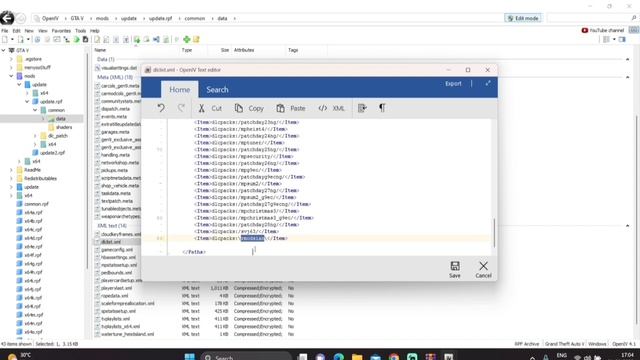Open the Tools menu

click(80, 31)
